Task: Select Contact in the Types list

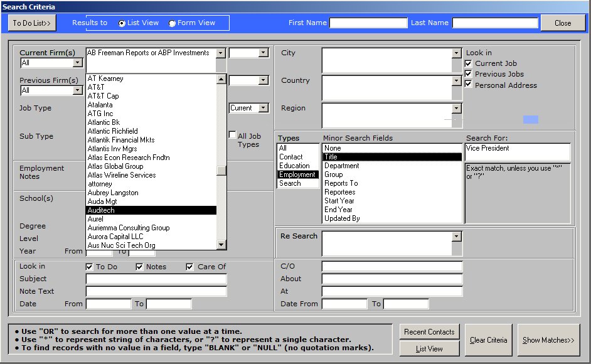Action: [298, 157]
